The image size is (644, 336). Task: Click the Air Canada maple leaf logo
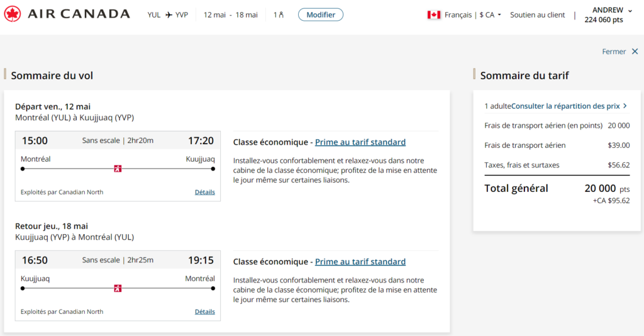coord(13,14)
